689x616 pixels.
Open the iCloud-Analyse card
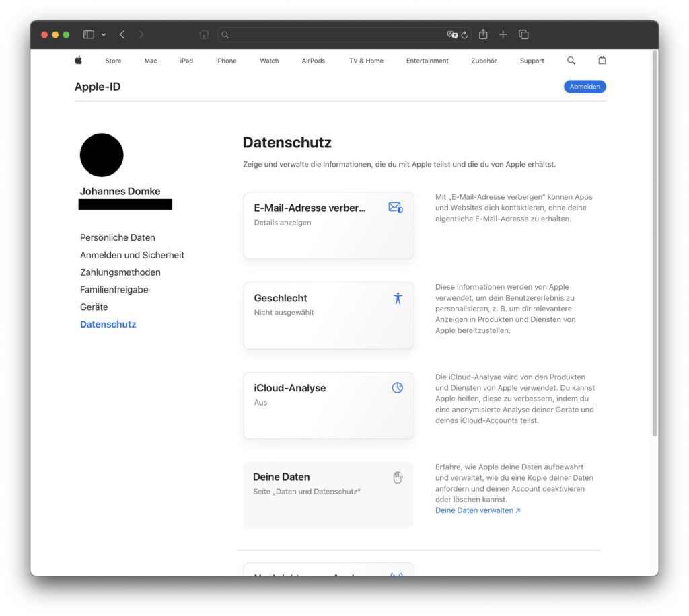(x=328, y=406)
